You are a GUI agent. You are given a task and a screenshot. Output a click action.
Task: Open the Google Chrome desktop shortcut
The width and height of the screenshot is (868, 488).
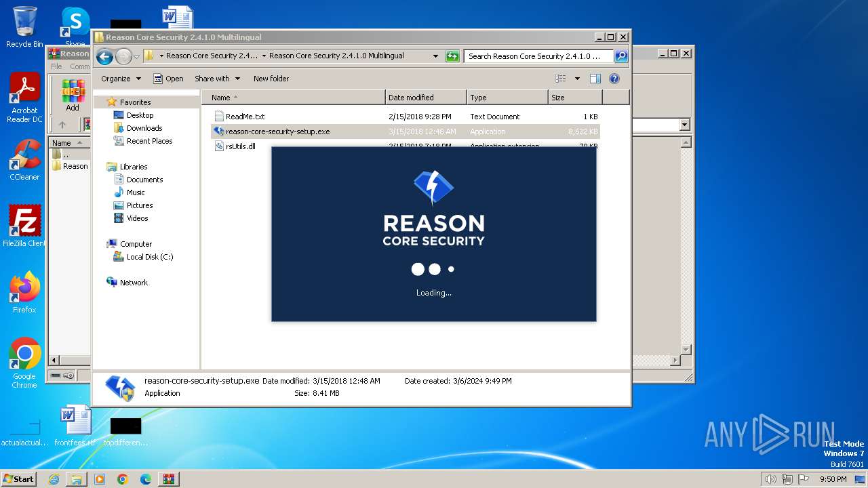pos(24,363)
